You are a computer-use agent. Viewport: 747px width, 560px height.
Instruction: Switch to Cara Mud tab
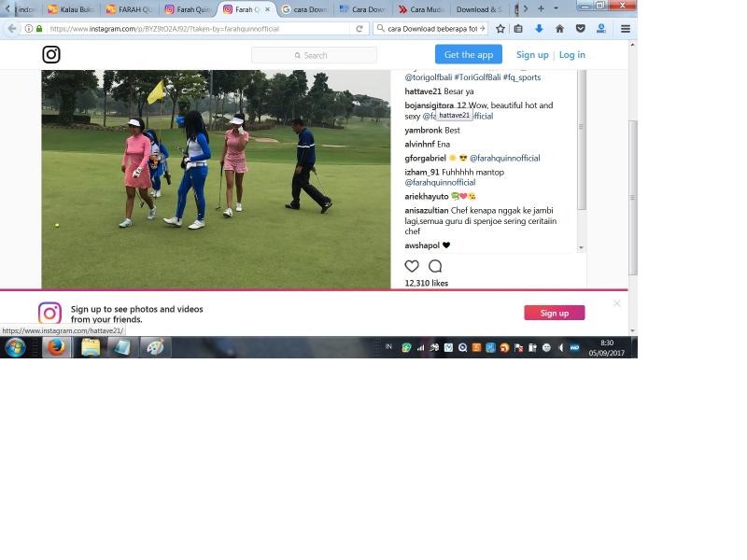tap(421, 9)
